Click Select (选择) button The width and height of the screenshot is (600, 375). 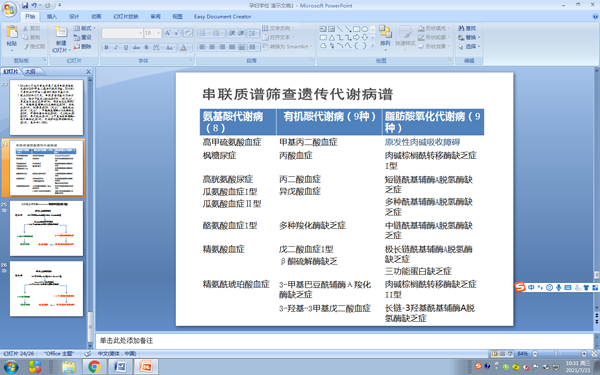(x=468, y=46)
